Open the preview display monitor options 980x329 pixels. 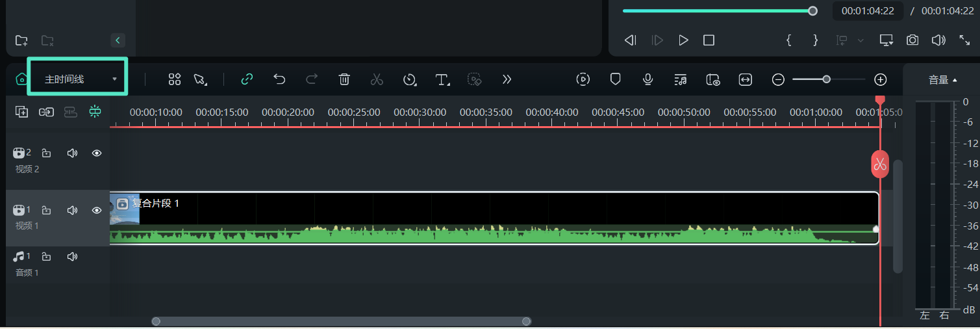click(x=886, y=40)
